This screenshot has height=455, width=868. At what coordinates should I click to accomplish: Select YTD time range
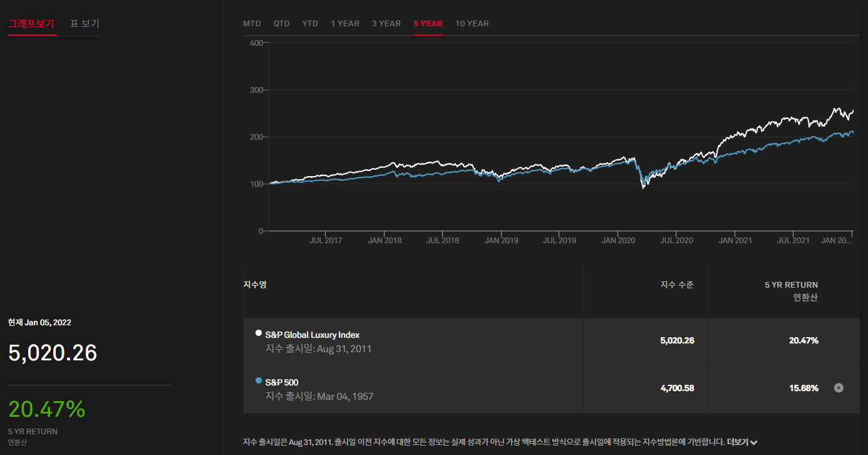[x=310, y=24]
